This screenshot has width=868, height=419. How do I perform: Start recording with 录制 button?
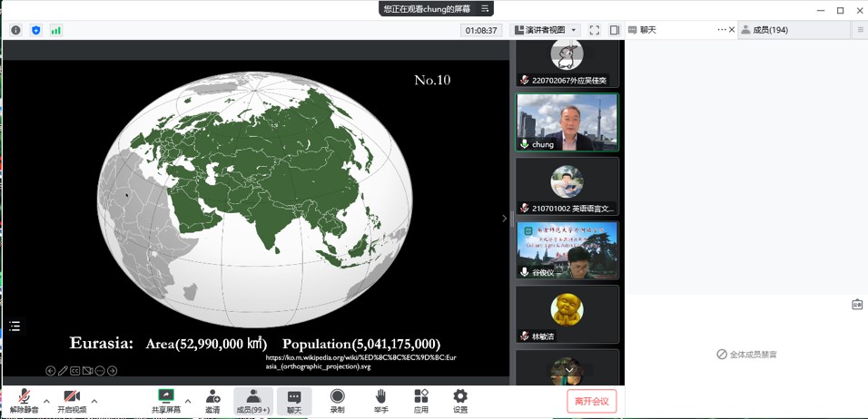coord(337,400)
